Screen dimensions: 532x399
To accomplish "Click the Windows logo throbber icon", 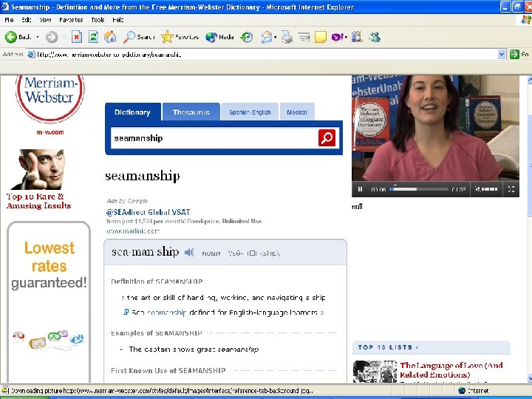I will (x=526, y=20).
